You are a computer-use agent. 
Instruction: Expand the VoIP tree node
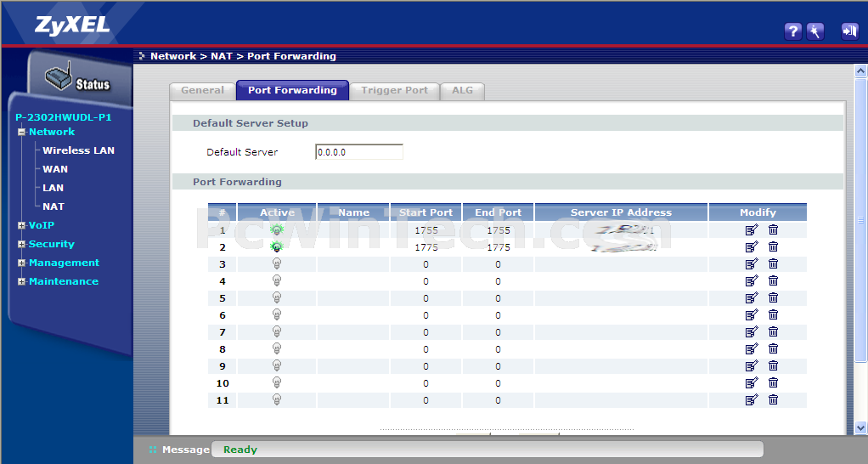[21, 225]
